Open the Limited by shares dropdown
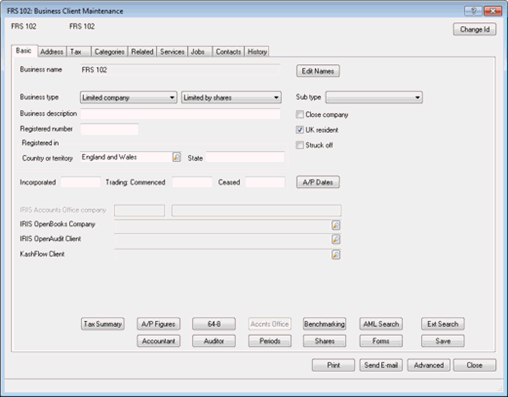 pyautogui.click(x=231, y=98)
